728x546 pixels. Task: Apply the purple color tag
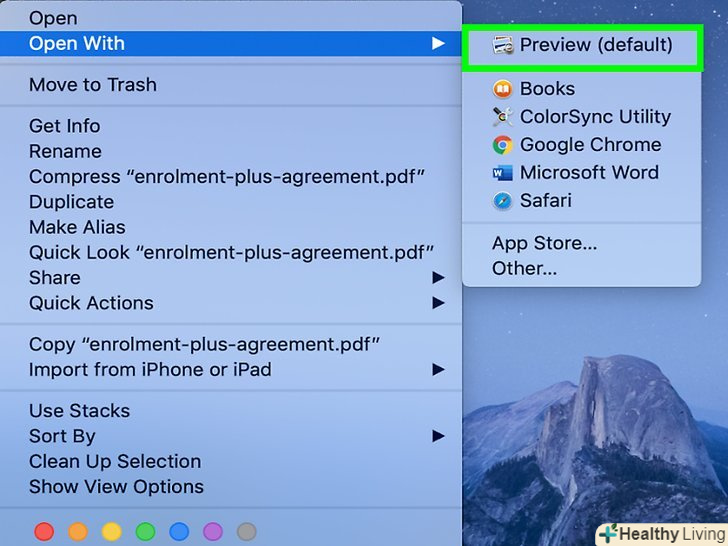(x=213, y=532)
